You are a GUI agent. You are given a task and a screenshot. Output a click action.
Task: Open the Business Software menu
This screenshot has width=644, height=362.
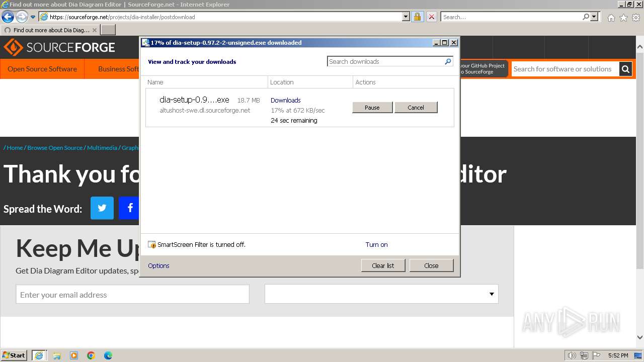[118, 69]
